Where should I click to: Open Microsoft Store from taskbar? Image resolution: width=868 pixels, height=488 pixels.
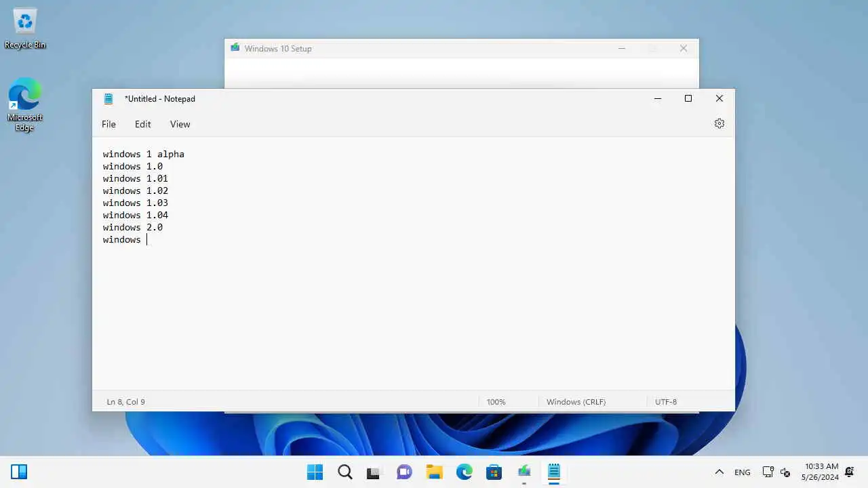(494, 472)
